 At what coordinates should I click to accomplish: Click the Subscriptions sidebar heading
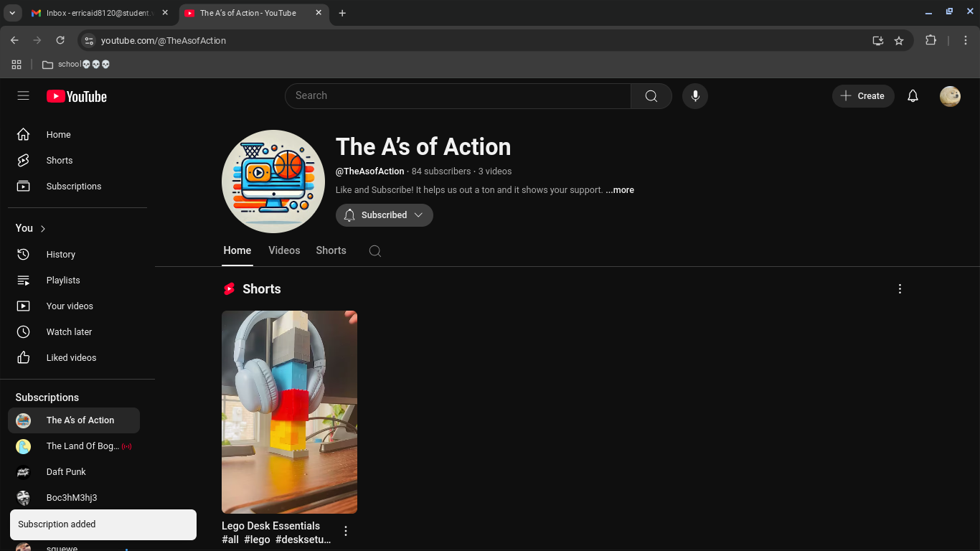[47, 397]
